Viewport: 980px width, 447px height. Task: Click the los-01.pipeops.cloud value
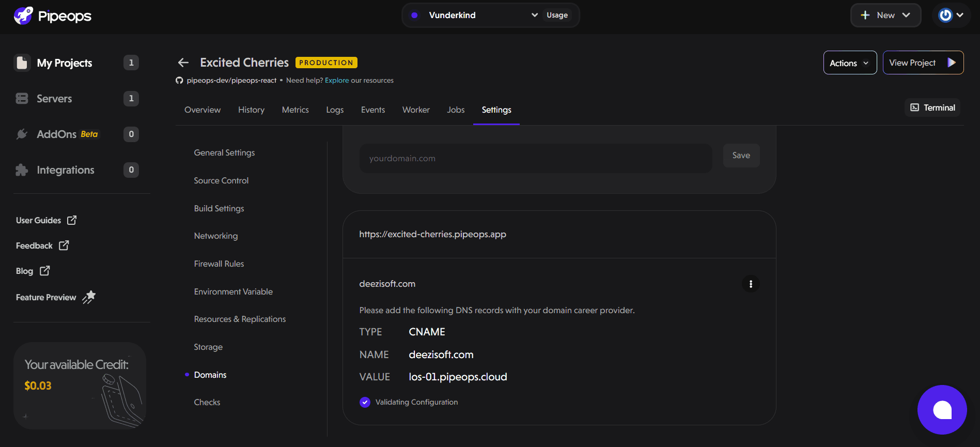(458, 377)
